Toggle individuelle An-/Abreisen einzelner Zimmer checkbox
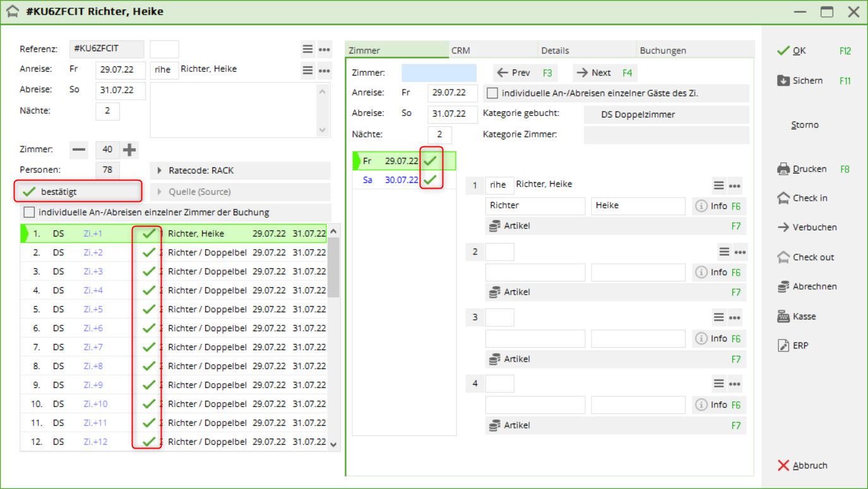The image size is (868, 489). point(29,212)
